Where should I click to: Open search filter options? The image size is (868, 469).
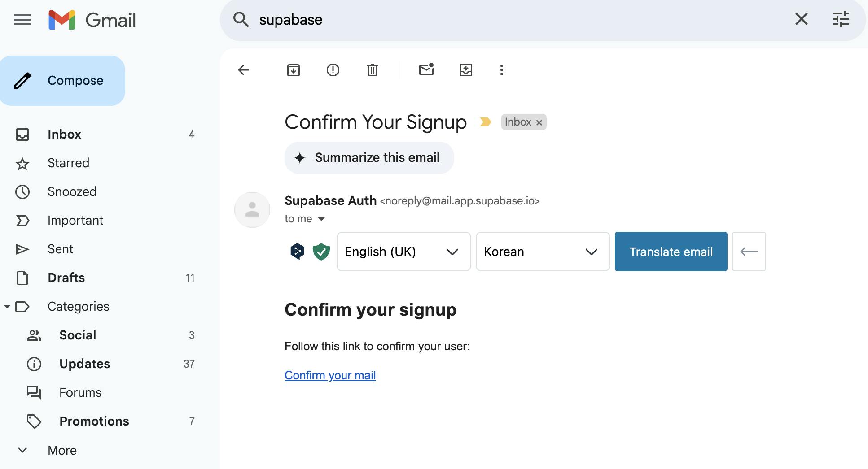(x=841, y=19)
